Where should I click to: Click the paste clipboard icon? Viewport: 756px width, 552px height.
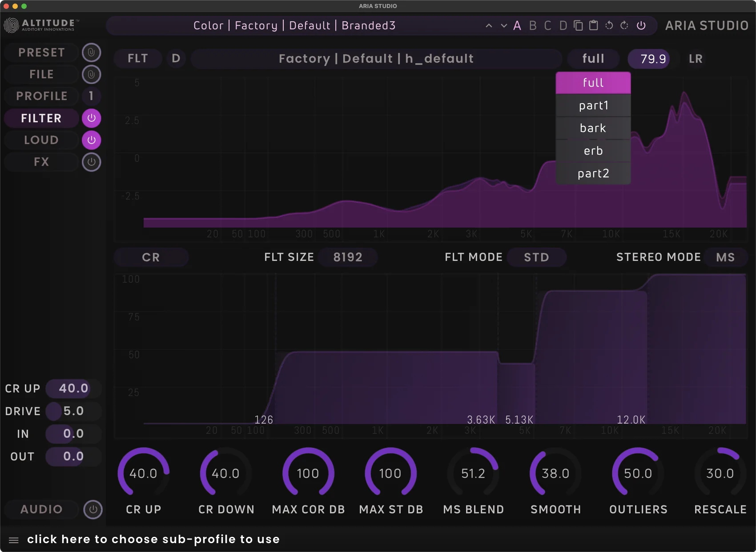593,25
